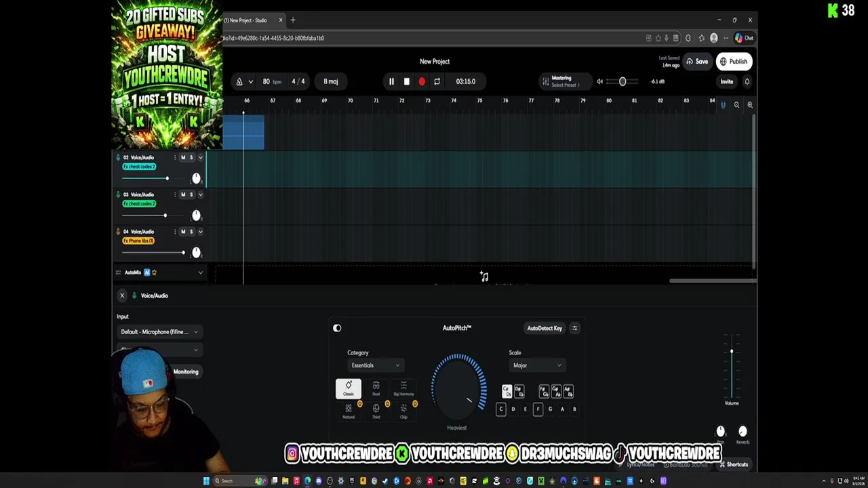This screenshot has height=488, width=868.
Task: Mute track 02 Voice/Audio
Action: coord(182,157)
